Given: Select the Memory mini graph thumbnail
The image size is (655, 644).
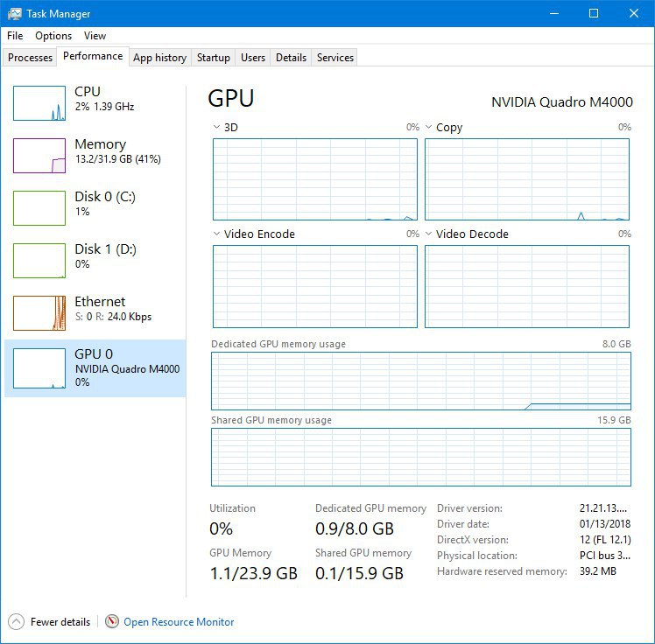Looking at the screenshot, I should 39,156.
